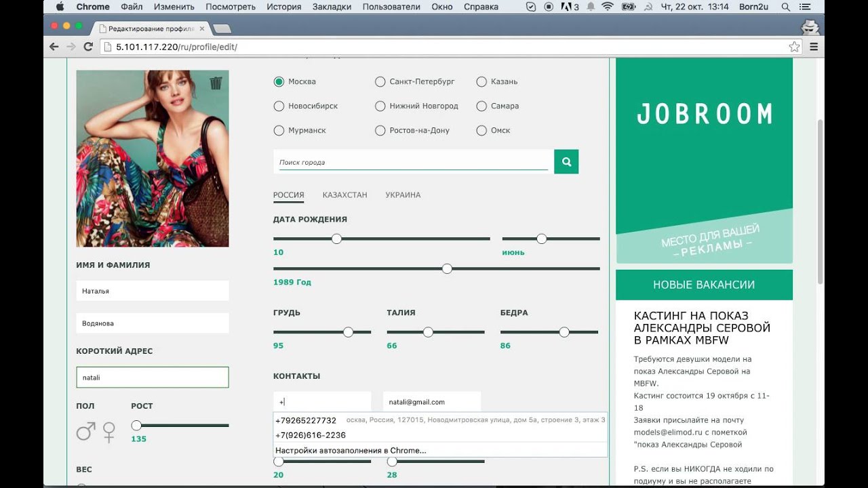
Task: Choose autofill suggestion +79265227732
Action: (x=440, y=420)
